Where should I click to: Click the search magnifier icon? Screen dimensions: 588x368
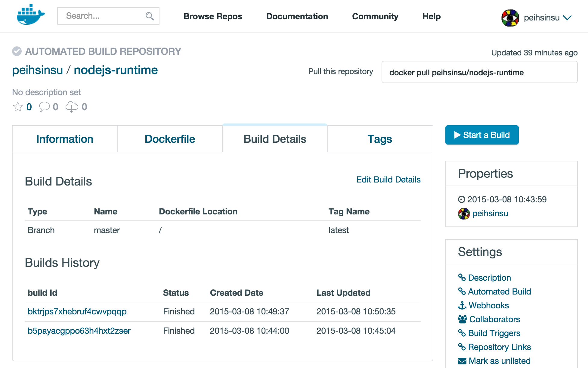(150, 16)
